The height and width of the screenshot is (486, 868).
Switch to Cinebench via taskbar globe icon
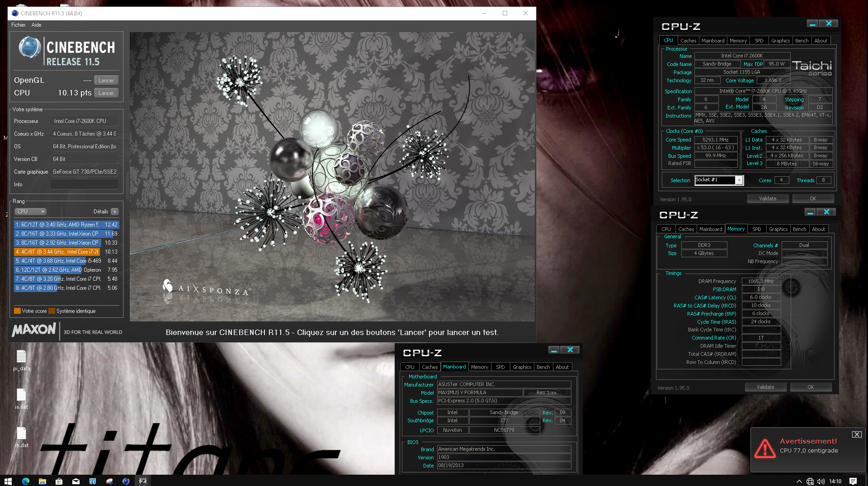pos(126,481)
